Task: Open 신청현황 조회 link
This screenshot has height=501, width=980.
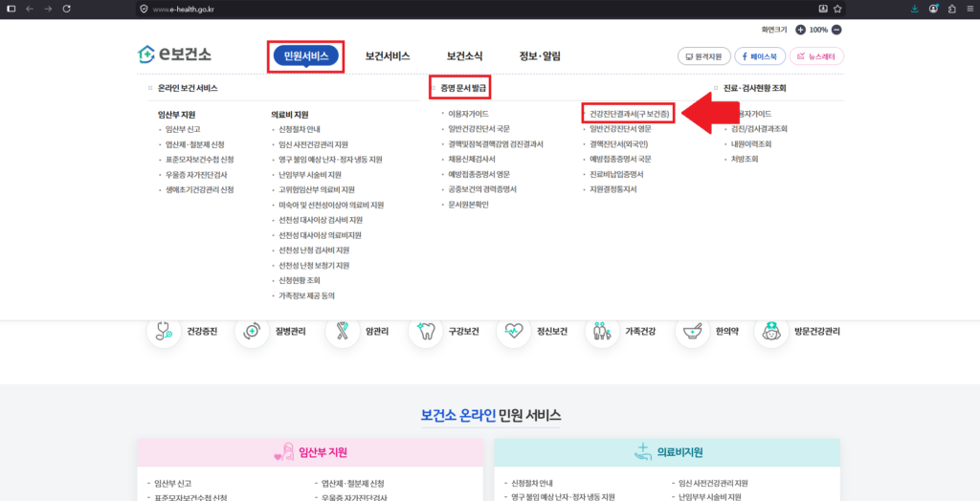Action: (300, 280)
